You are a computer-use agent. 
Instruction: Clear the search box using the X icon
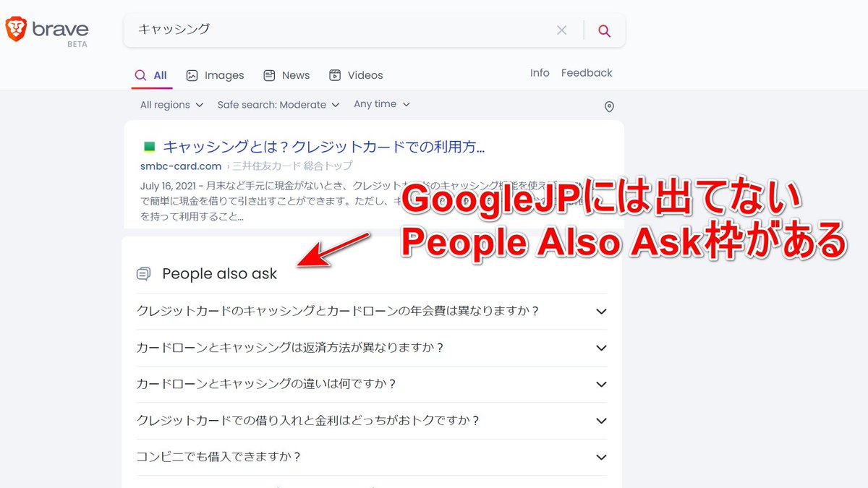[562, 30]
